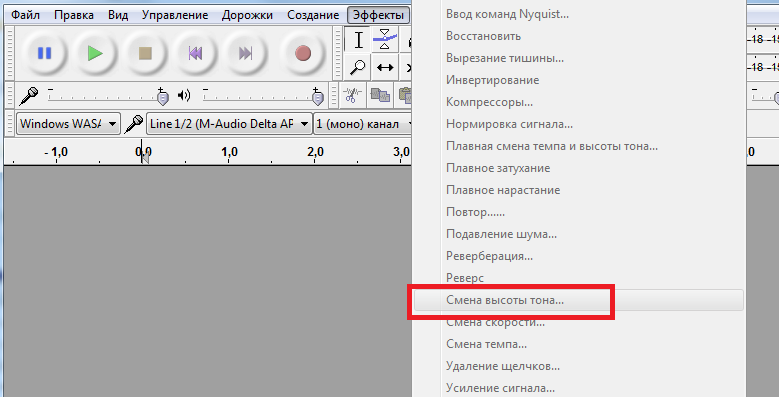Close the open Эффекты menu
This screenshot has width=779, height=397.
pyautogui.click(x=379, y=15)
